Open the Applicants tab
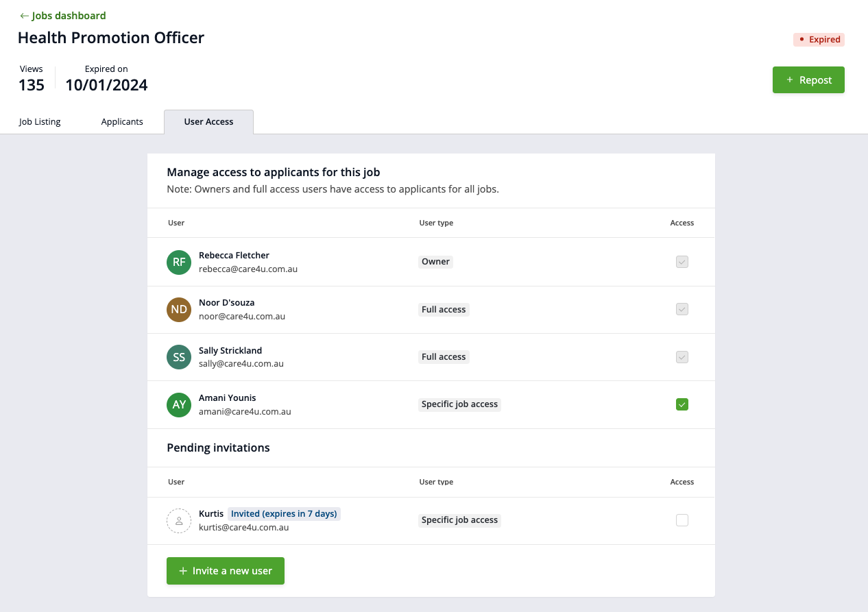 coord(122,122)
